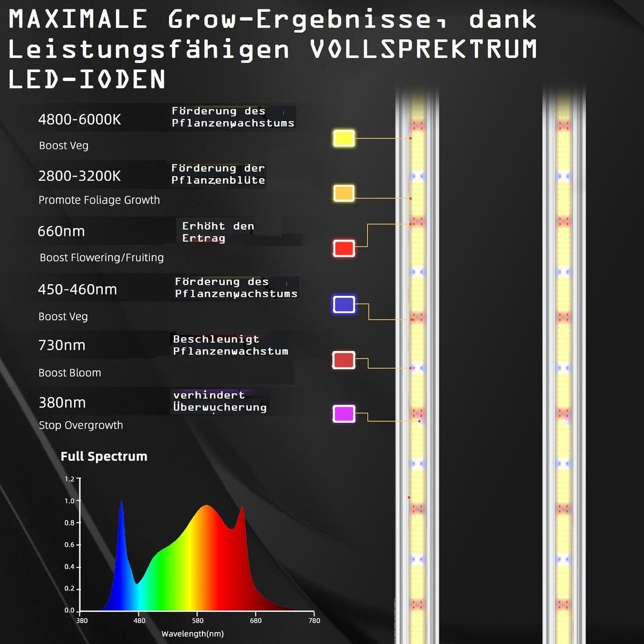Select the blue 450-460nm LED swatch
Screen dimensions: 644x644
pos(343,304)
